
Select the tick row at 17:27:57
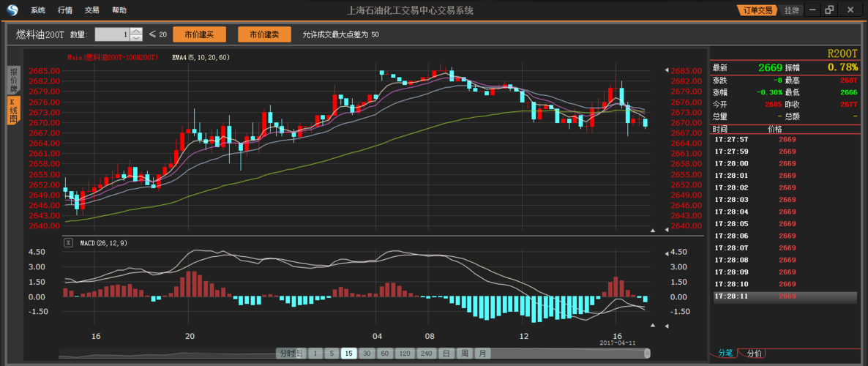(x=785, y=140)
